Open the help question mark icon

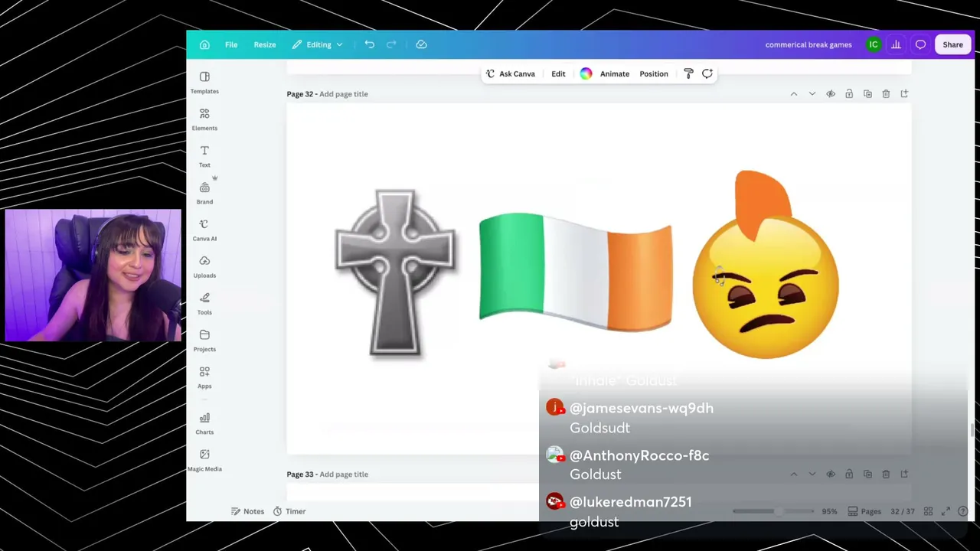[963, 511]
